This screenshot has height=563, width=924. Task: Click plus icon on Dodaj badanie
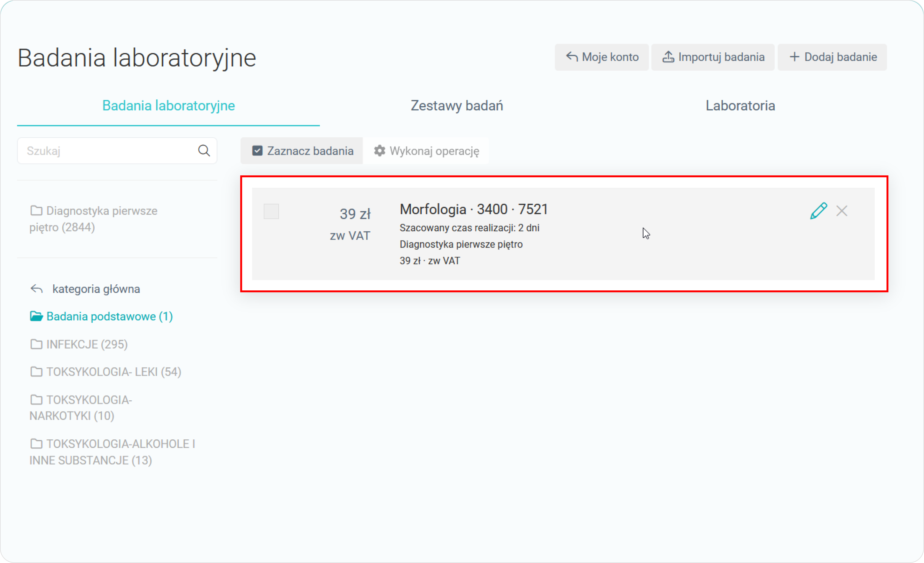coord(794,57)
